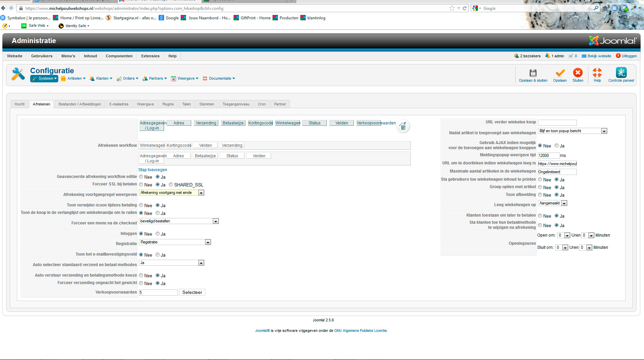Viewport: 644px width, 360px height.
Task: Click the Meldingspopup weergave tijd field
Action: (549, 156)
